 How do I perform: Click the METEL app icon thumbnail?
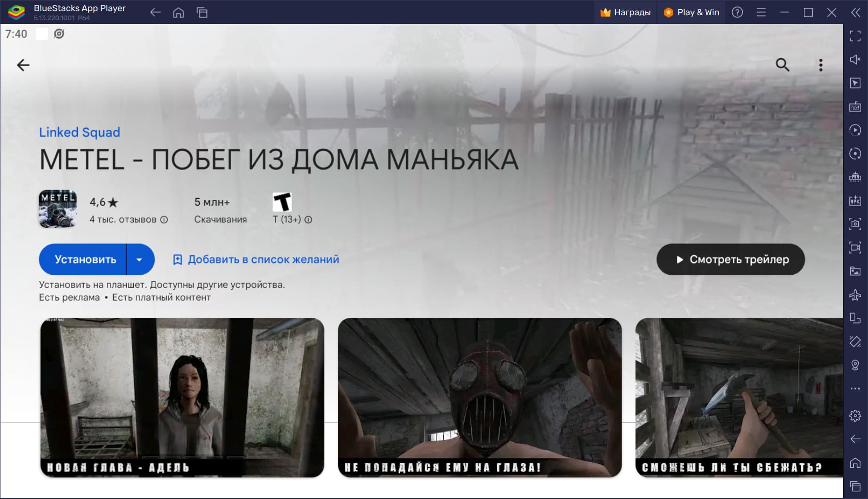tap(58, 209)
